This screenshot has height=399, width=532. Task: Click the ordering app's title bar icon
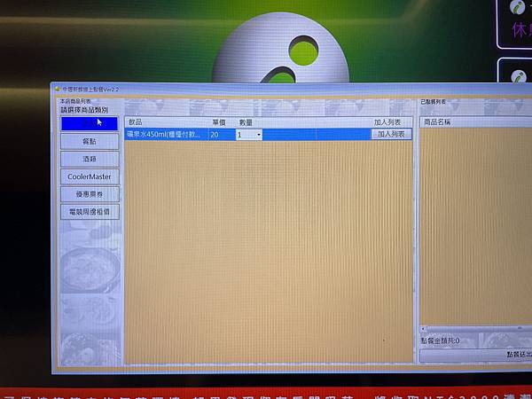[x=57, y=89]
